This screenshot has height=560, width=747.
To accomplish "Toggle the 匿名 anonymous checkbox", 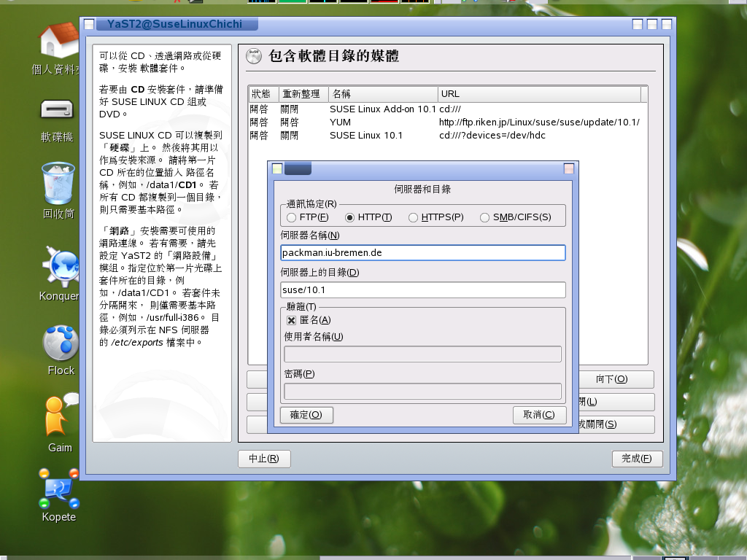I will 291,320.
